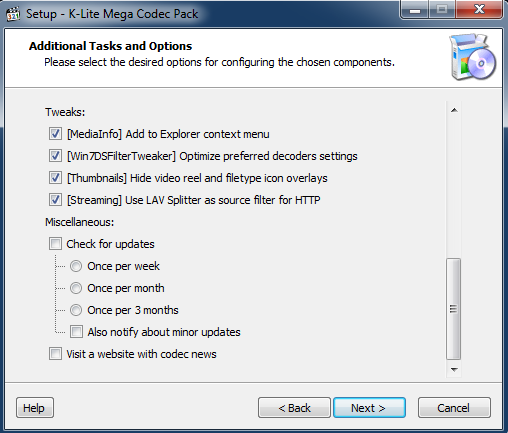Minimize the setup window
This screenshot has width=508, height=433.
point(414,10)
